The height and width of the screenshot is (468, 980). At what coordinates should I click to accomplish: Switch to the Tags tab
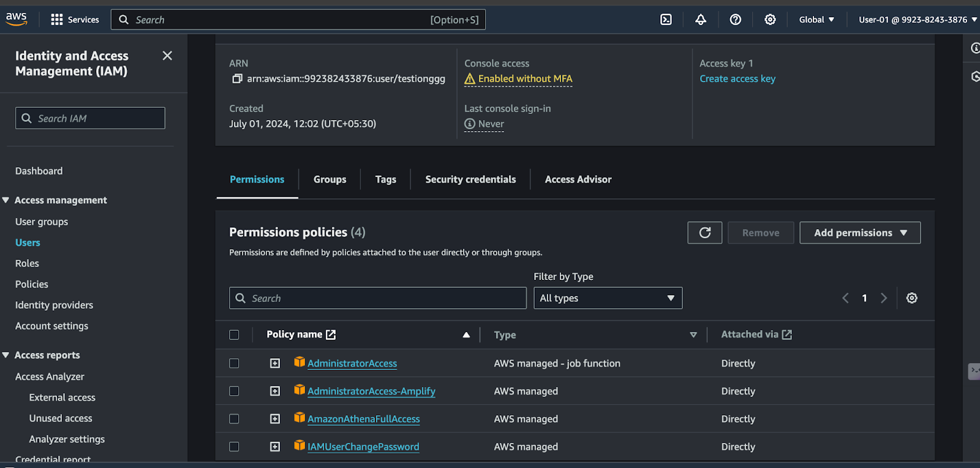pyautogui.click(x=386, y=179)
